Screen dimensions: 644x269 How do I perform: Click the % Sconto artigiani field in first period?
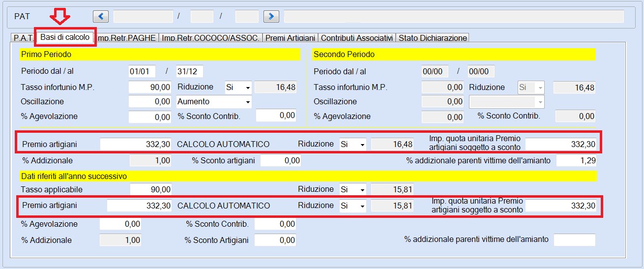point(281,160)
